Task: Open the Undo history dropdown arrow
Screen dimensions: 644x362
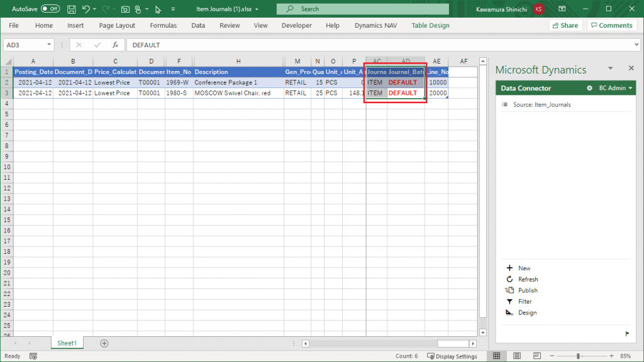Action: tap(95, 9)
